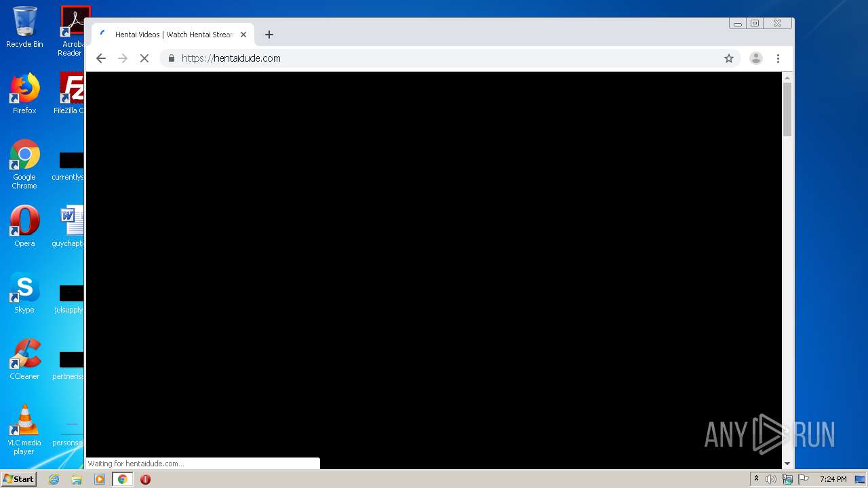The image size is (868, 488).
Task: Click the padlock site info icon
Action: pos(172,58)
